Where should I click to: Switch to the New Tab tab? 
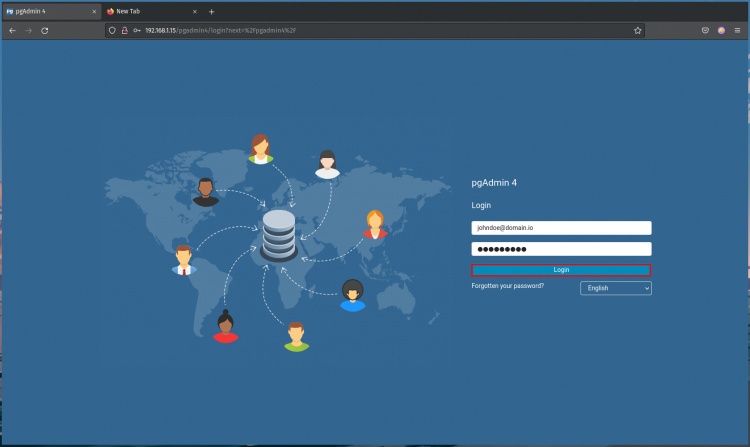145,11
